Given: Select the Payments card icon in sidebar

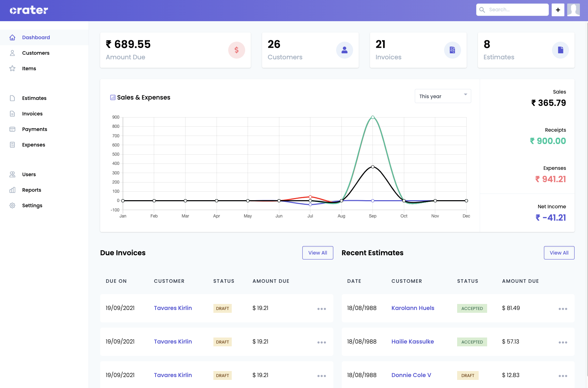Looking at the screenshot, I should pos(13,129).
